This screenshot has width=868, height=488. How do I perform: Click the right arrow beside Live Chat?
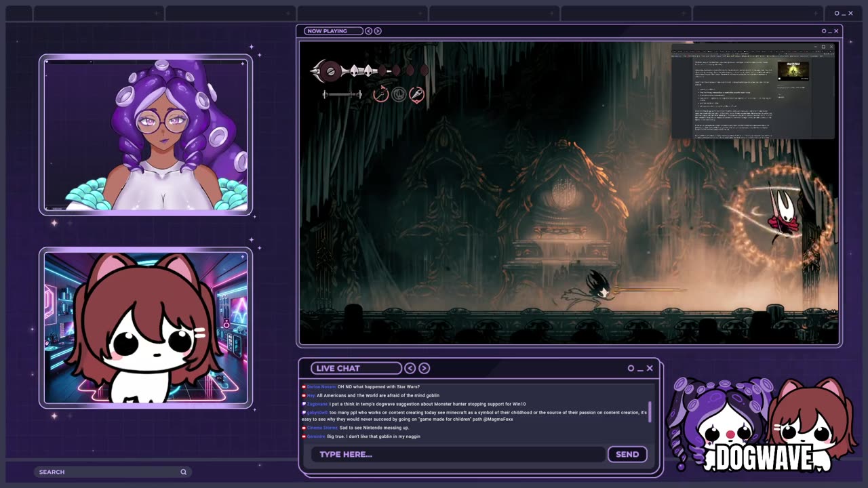coord(424,368)
